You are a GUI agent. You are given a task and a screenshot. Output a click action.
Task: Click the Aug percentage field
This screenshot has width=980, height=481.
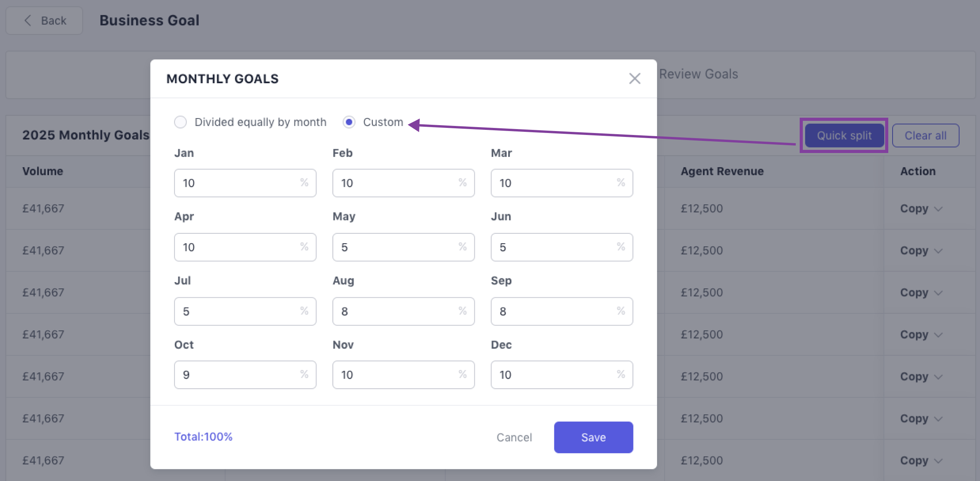tap(397, 311)
